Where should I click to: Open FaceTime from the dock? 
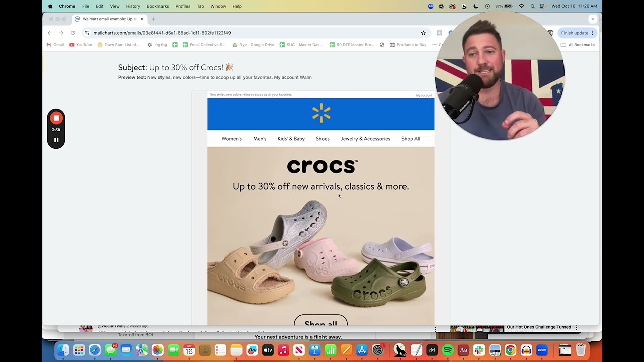174,350
